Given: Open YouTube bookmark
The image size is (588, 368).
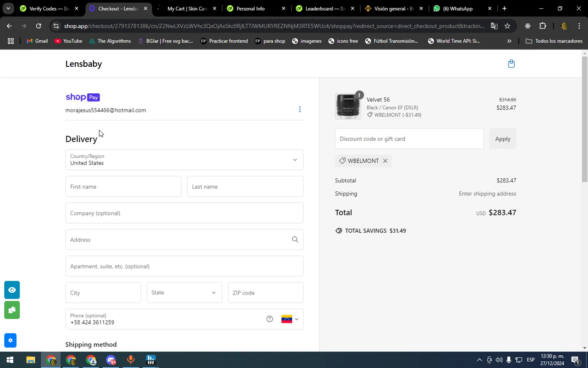Looking at the screenshot, I should pos(69,41).
